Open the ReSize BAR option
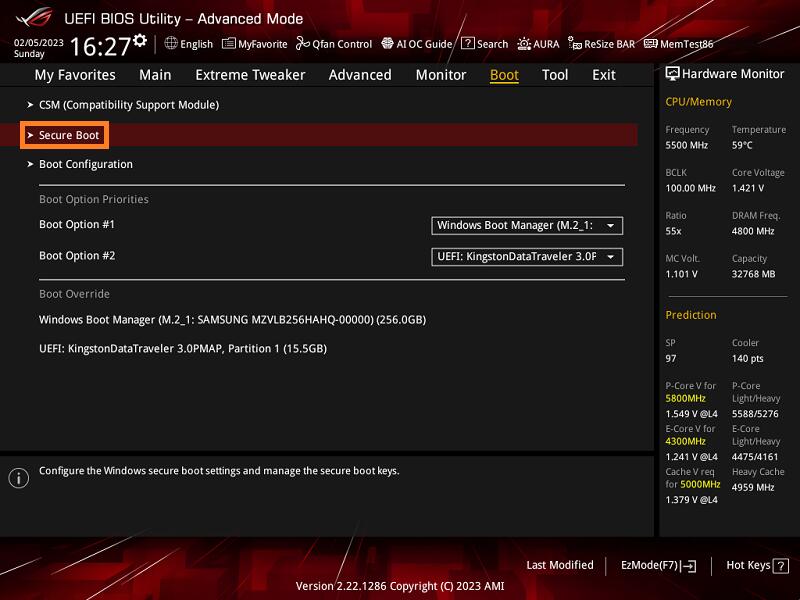This screenshot has width=800, height=600. click(x=603, y=44)
